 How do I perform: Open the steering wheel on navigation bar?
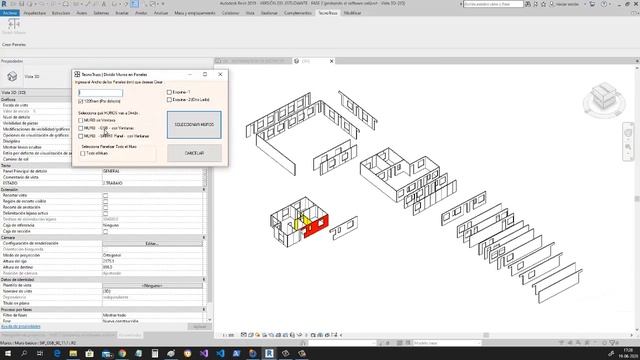628,133
